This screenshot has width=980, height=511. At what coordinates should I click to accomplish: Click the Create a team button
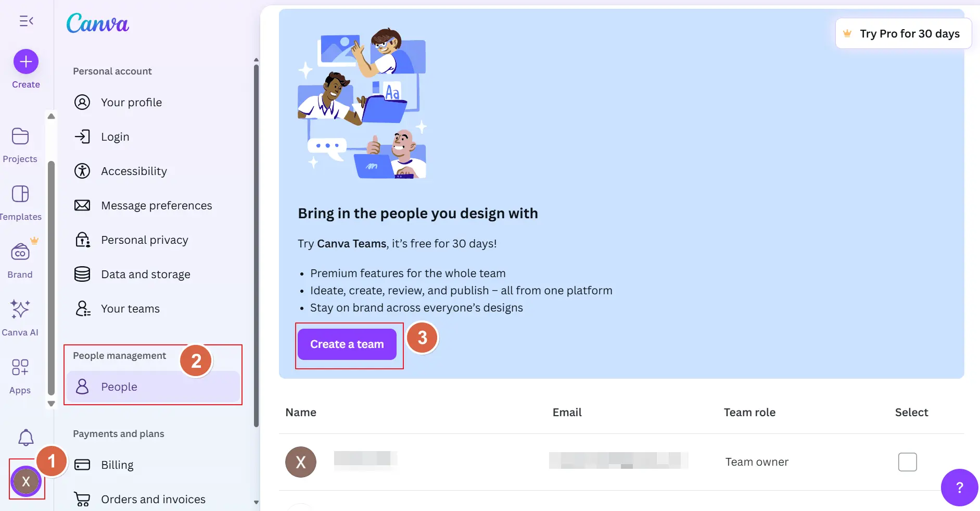tap(347, 344)
